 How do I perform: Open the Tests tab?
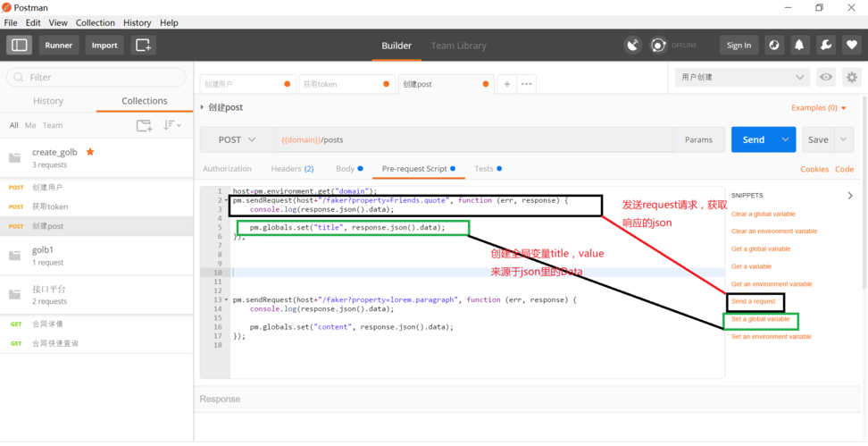[488, 169]
